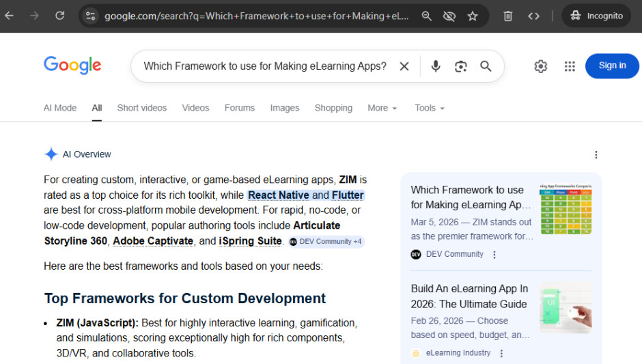Switch to the Images tab
The height and width of the screenshot is (364, 642).
coord(285,108)
